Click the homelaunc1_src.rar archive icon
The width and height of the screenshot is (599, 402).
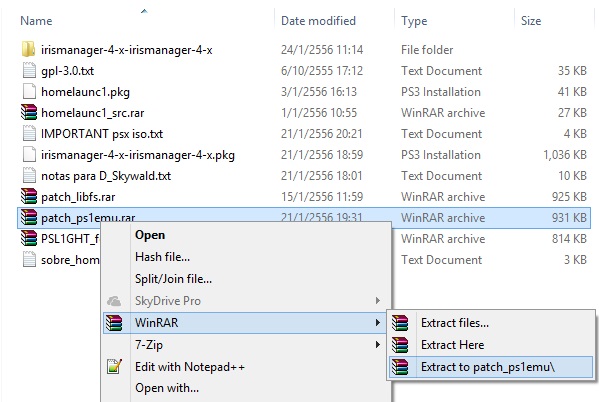tap(29, 112)
